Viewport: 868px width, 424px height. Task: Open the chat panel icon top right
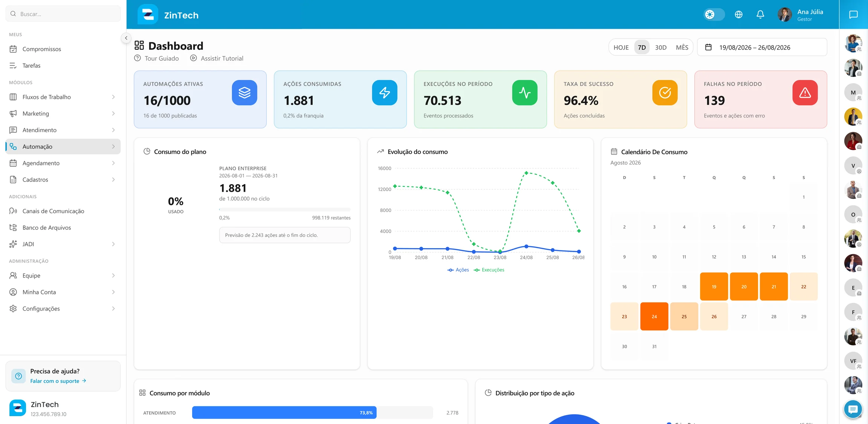(x=853, y=14)
